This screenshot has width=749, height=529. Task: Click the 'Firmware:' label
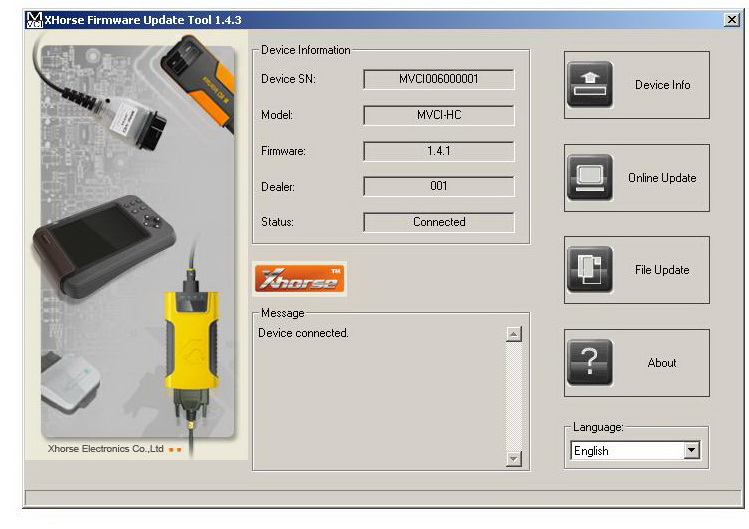tap(283, 151)
